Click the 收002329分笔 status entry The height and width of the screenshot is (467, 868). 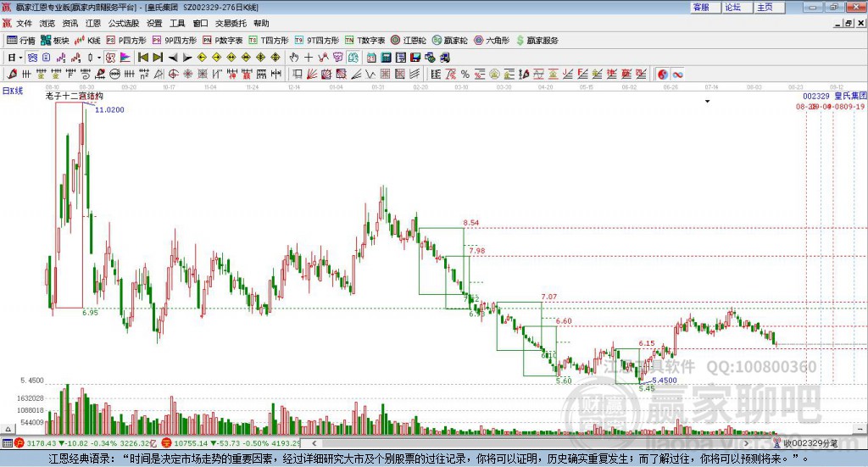pyautogui.click(x=810, y=443)
